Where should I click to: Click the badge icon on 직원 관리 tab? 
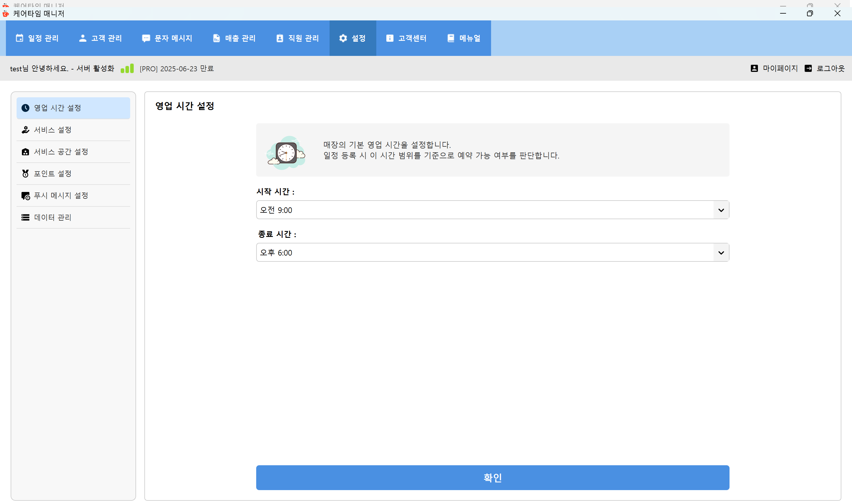point(280,38)
